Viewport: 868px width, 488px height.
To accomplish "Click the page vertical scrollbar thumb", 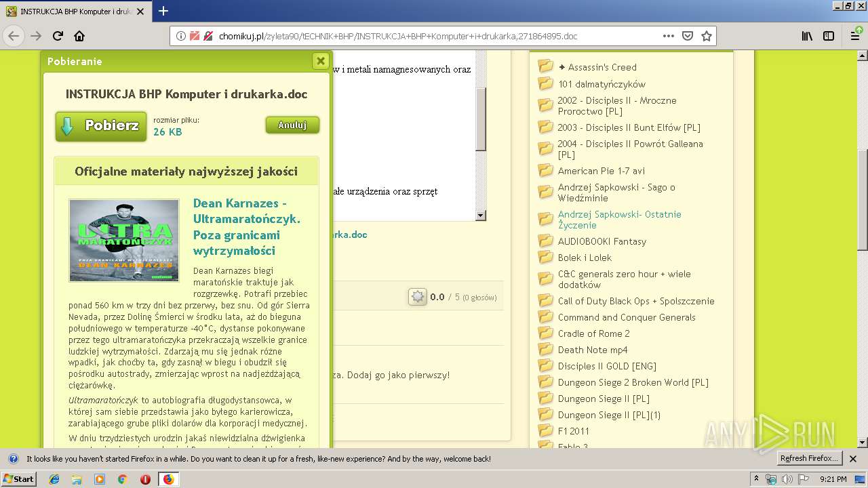I will (x=863, y=199).
